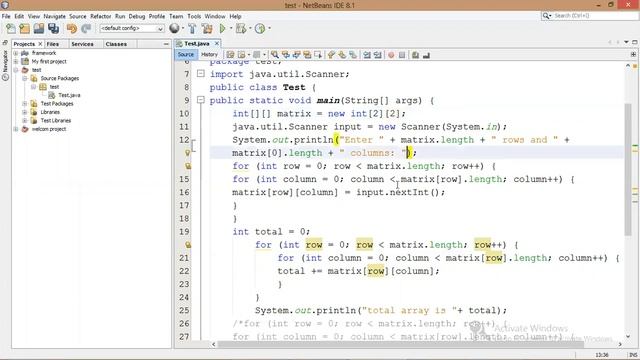
Task: Expand the Test Libraries node
Action: tap(24, 121)
